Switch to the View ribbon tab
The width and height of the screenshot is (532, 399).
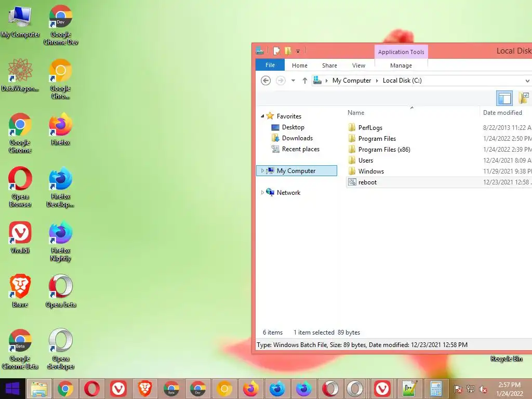click(x=358, y=65)
